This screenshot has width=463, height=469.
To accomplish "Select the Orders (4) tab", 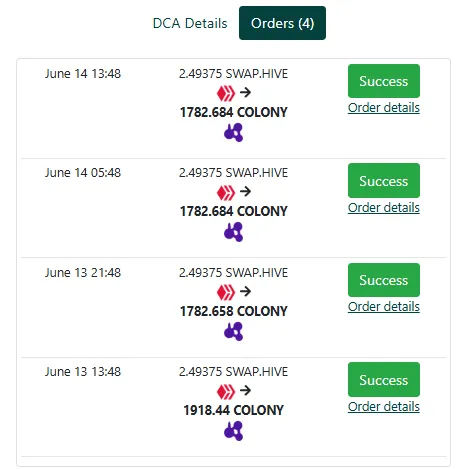I will [282, 23].
